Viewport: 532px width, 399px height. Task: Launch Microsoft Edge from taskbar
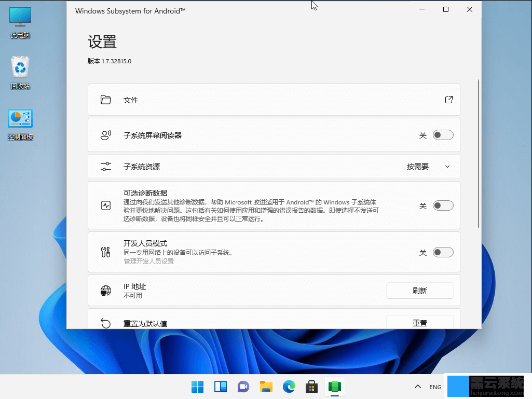tap(289, 387)
